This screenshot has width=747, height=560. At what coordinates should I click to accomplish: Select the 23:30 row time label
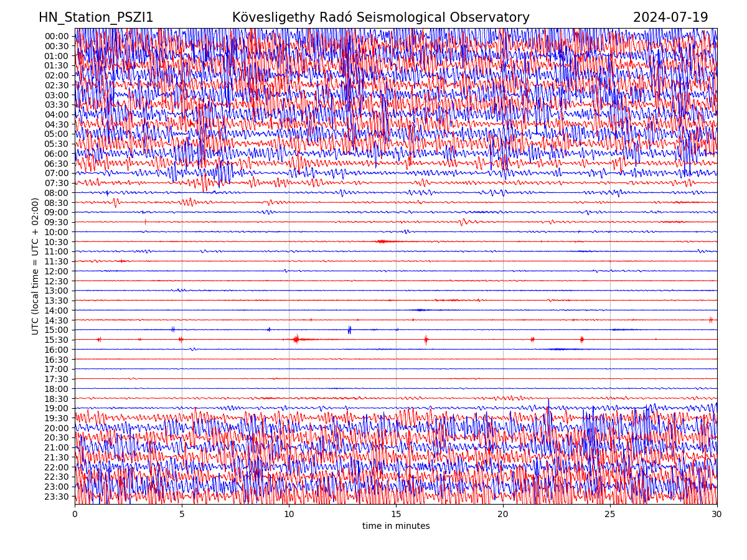coord(56,497)
